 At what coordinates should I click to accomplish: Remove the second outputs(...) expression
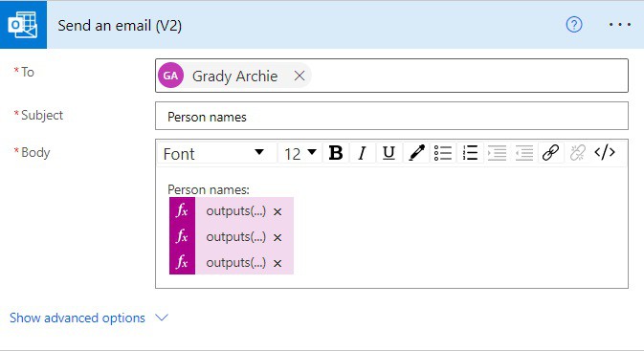278,238
